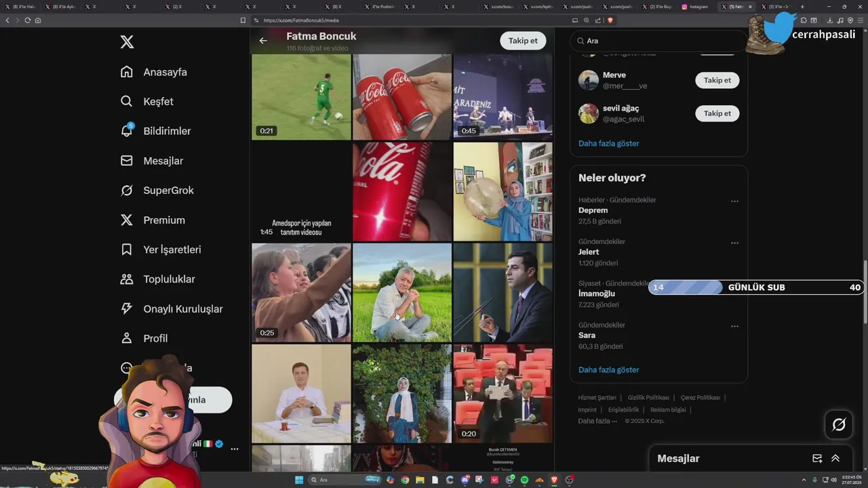
Task: Open Çerez Politikası link
Action: click(701, 398)
